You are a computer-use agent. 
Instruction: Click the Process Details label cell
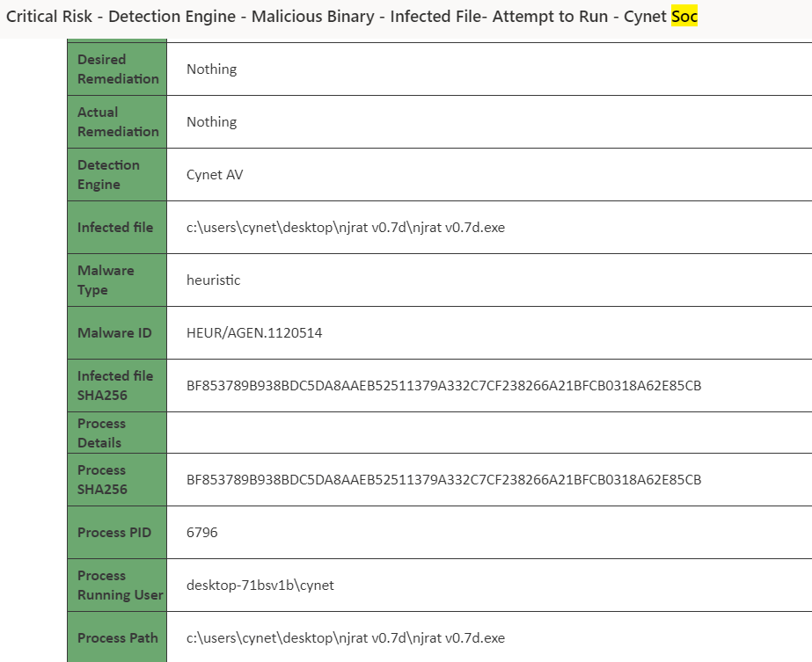click(117, 433)
